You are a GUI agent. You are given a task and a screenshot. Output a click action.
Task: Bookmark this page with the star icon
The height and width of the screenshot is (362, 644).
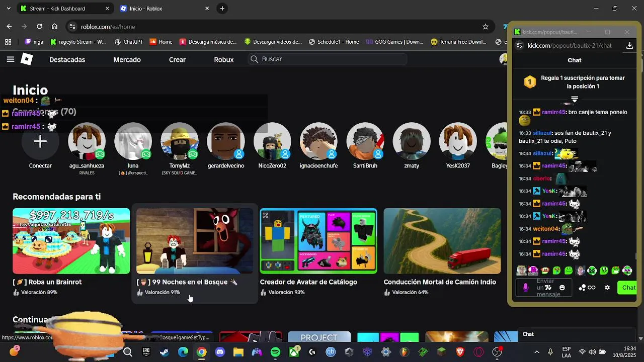486,27
